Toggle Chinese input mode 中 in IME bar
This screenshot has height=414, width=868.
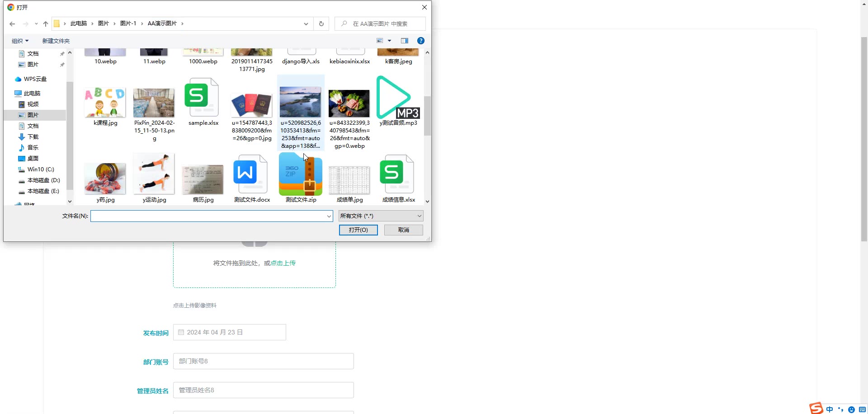tap(830, 409)
